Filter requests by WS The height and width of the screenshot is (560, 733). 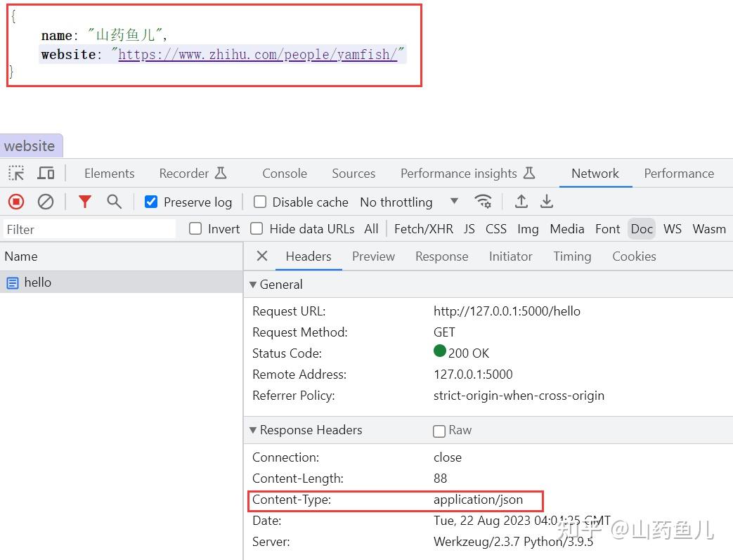pos(673,229)
